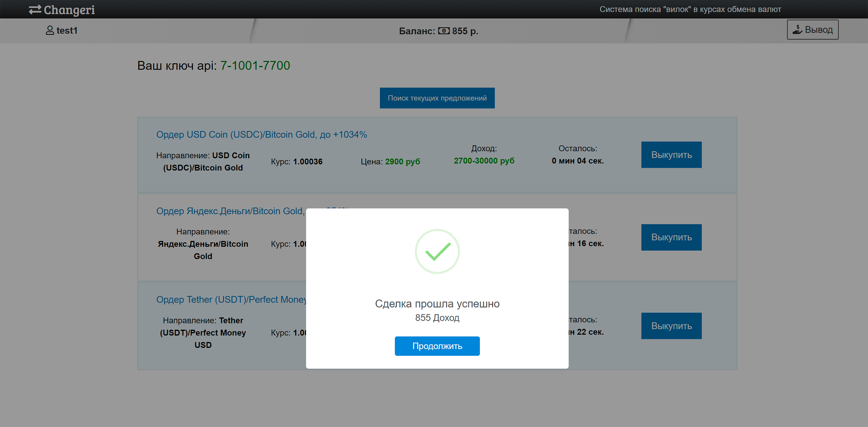Open the Вывод withdrawal button

(x=813, y=30)
